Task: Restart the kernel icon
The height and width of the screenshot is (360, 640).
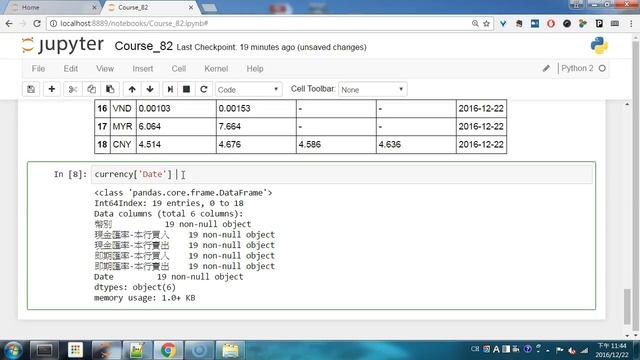Action: click(204, 89)
